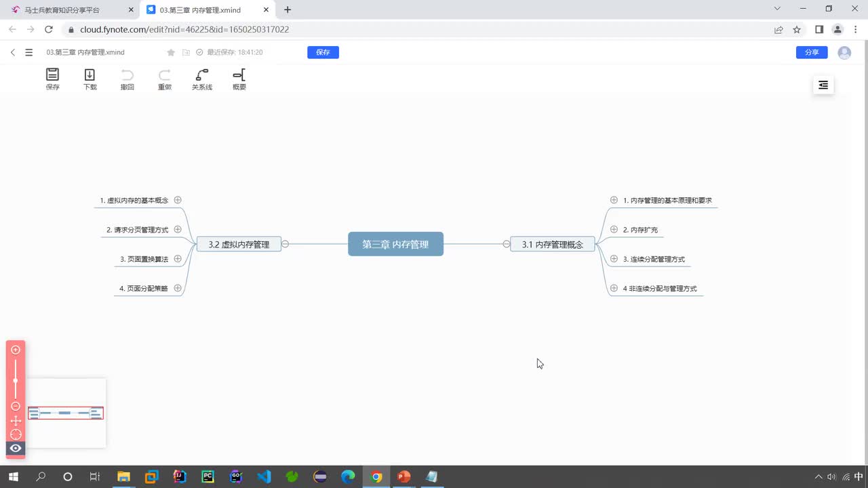Switch to the 03.第三章 内存管理.xmind browser tab
This screenshot has width=868, height=488.
pyautogui.click(x=207, y=9)
